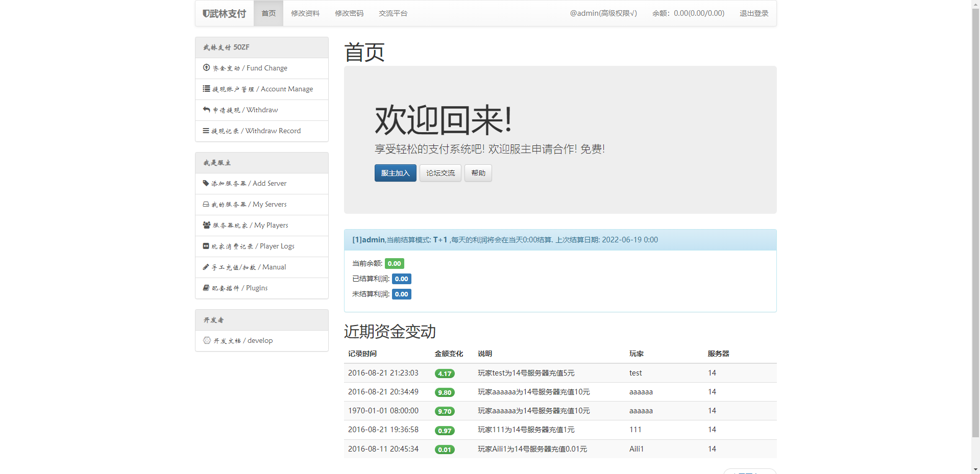Image resolution: width=980 pixels, height=474 pixels.
Task: Click scrollbar down arrow
Action: [x=975, y=469]
